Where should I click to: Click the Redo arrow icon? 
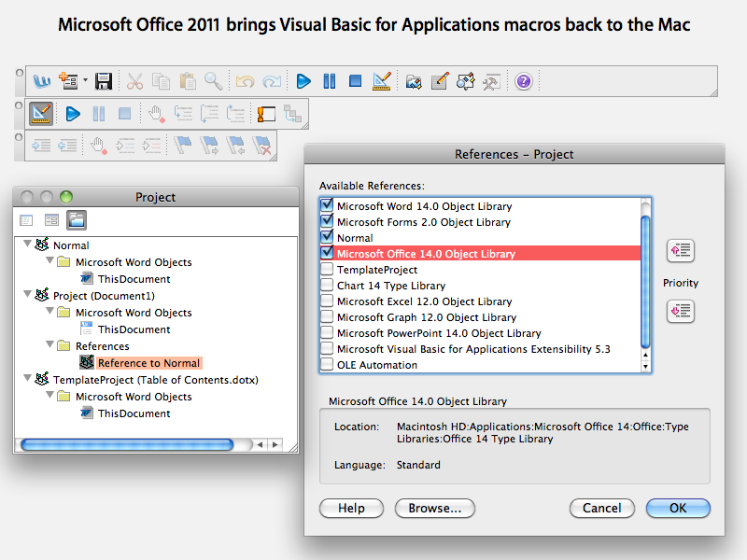[272, 81]
